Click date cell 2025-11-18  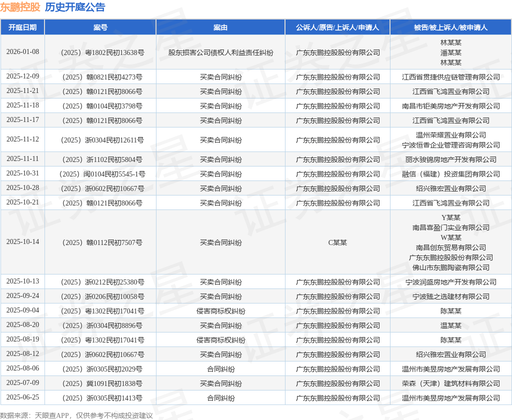(x=22, y=105)
